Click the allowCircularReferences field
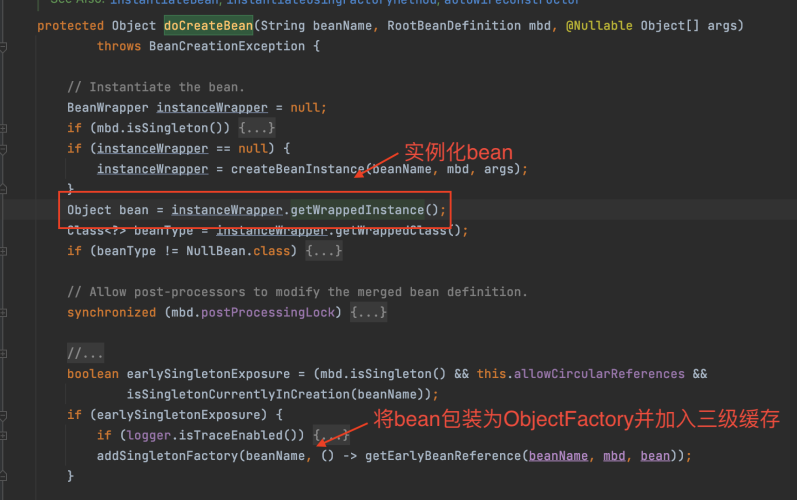 599,373
